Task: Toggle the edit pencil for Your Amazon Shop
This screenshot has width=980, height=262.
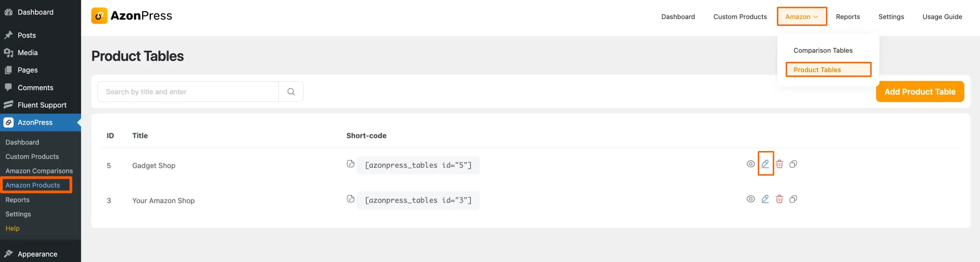Action: [765, 199]
